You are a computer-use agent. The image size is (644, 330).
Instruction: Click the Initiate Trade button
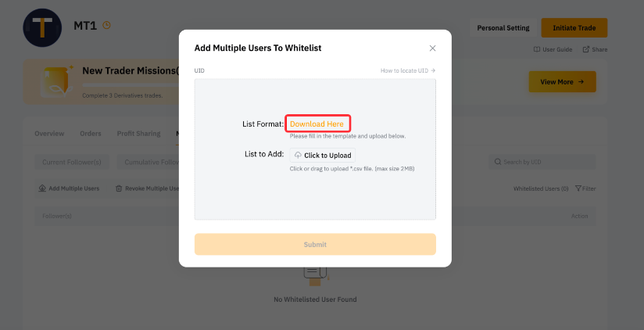click(x=574, y=28)
